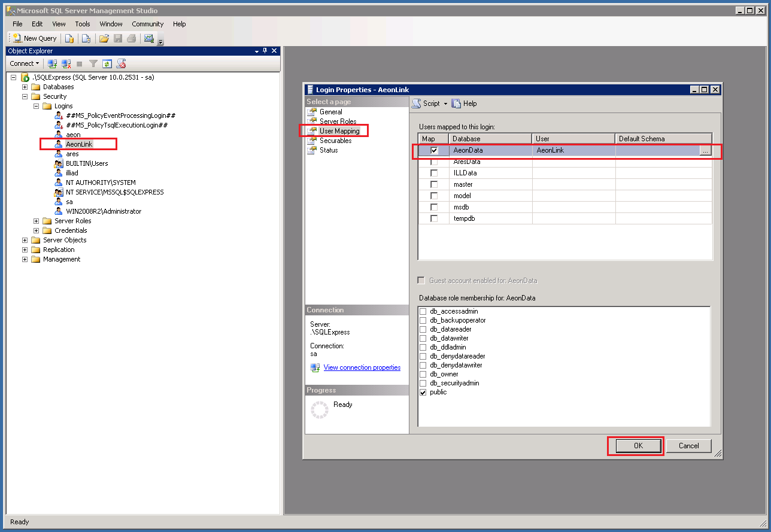
Task: Click the New Query toolbar icon
Action: [x=33, y=38]
